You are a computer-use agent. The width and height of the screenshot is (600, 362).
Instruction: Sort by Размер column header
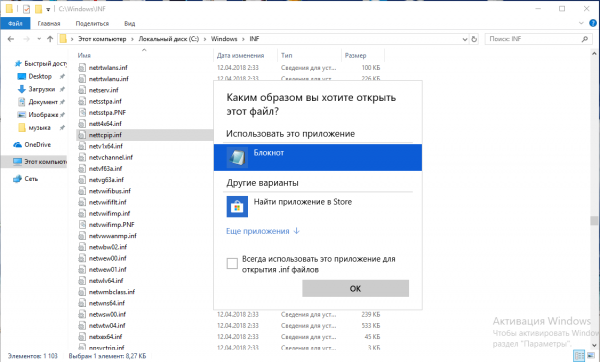click(x=355, y=55)
